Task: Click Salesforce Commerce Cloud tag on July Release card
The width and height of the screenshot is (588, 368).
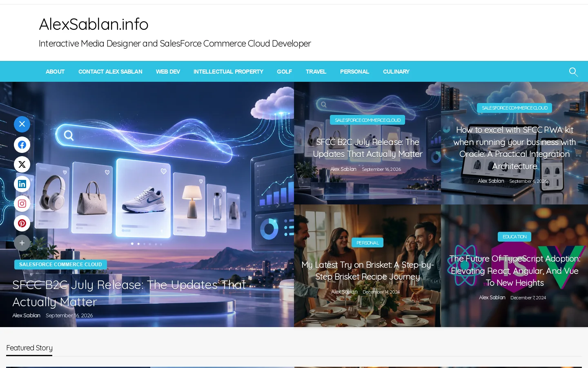Action: pos(367,120)
